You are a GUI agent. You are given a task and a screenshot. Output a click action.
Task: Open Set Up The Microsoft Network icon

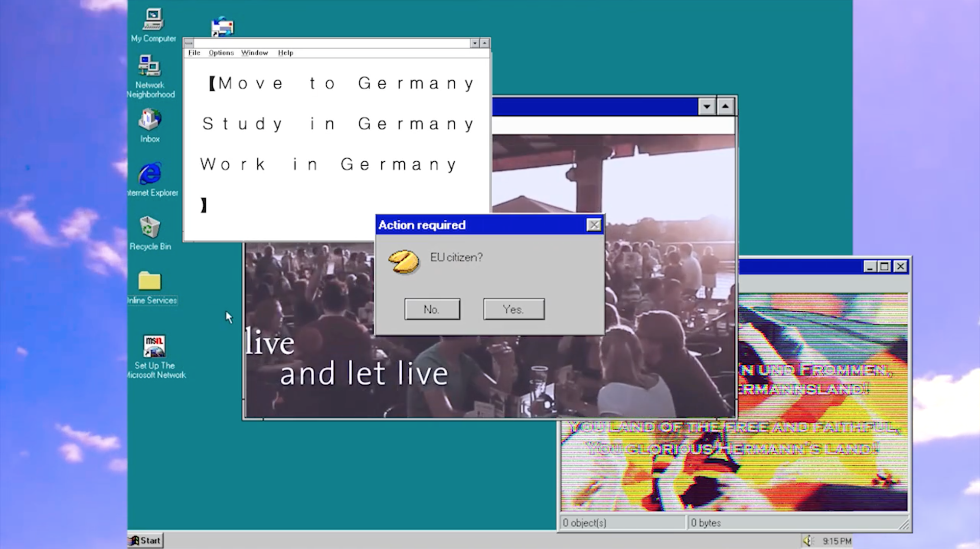coord(154,346)
